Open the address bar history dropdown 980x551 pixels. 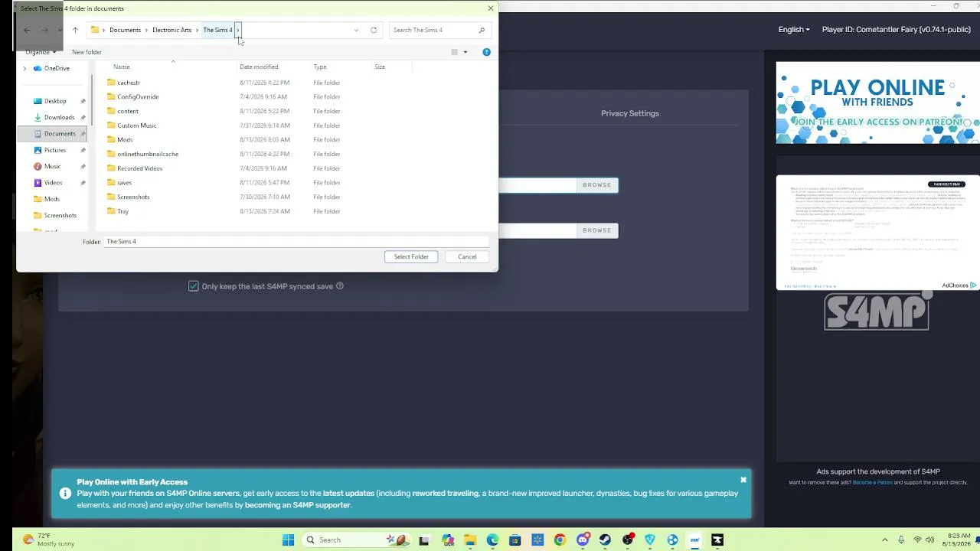[x=356, y=30]
